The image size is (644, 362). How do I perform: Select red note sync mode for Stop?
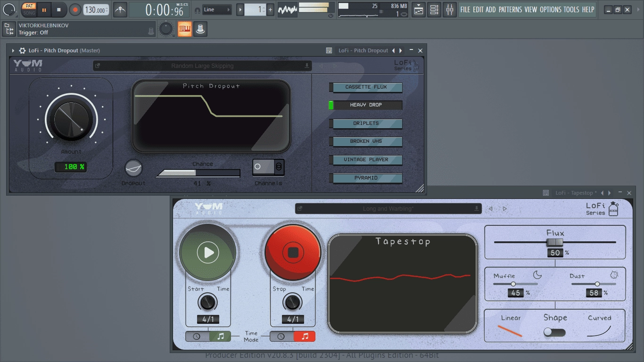click(x=304, y=337)
